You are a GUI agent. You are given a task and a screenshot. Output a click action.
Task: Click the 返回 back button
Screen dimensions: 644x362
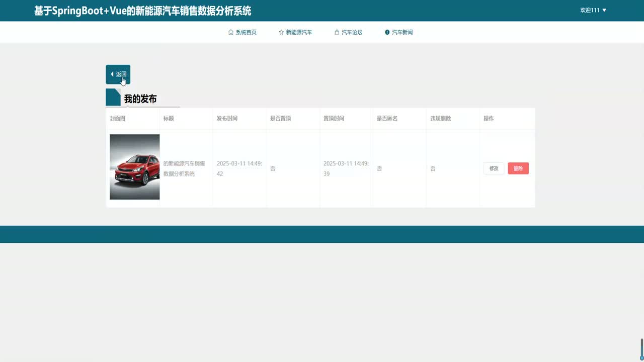point(118,74)
